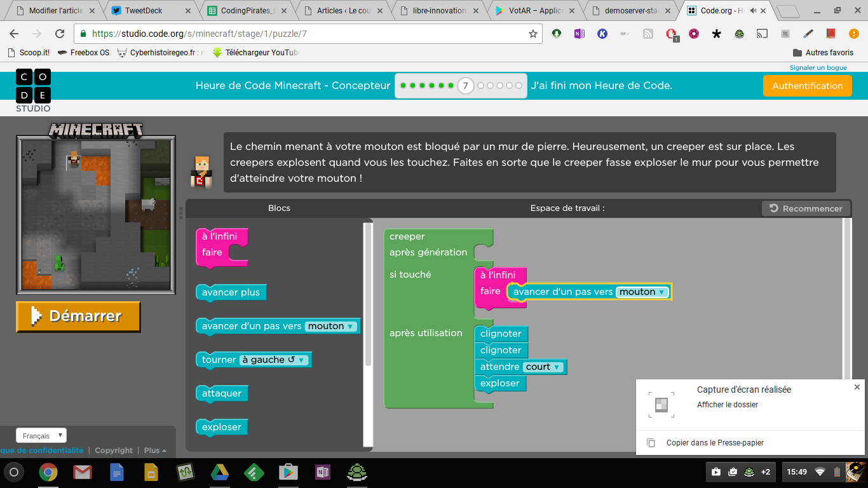
Task: Click the red book extension icon
Action: pyautogui.click(x=831, y=34)
